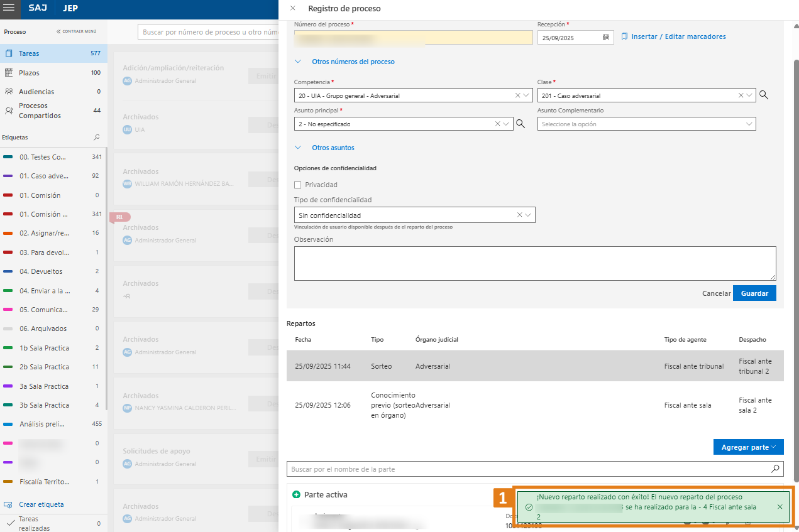799x532 pixels.
Task: Enable the Privacidad checkbox
Action: point(298,185)
